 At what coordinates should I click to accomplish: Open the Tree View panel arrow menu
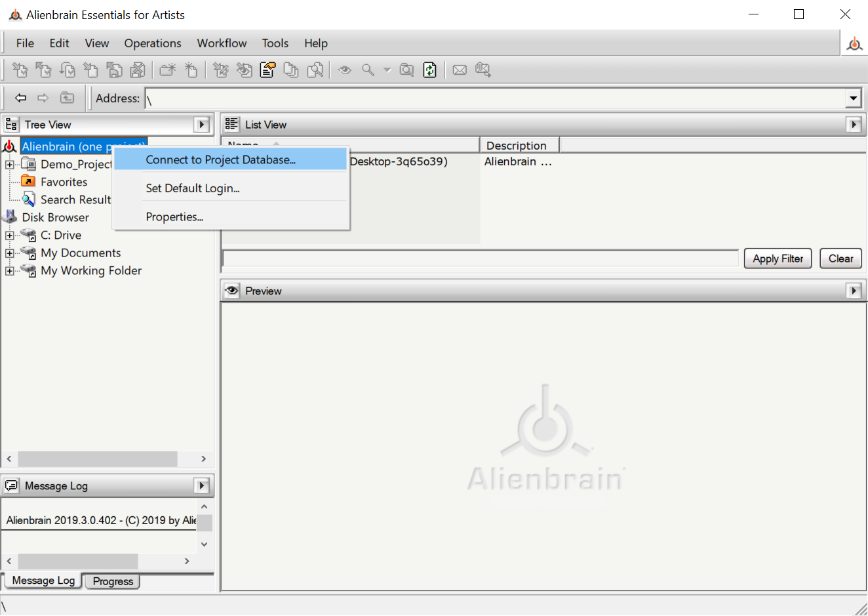(202, 125)
